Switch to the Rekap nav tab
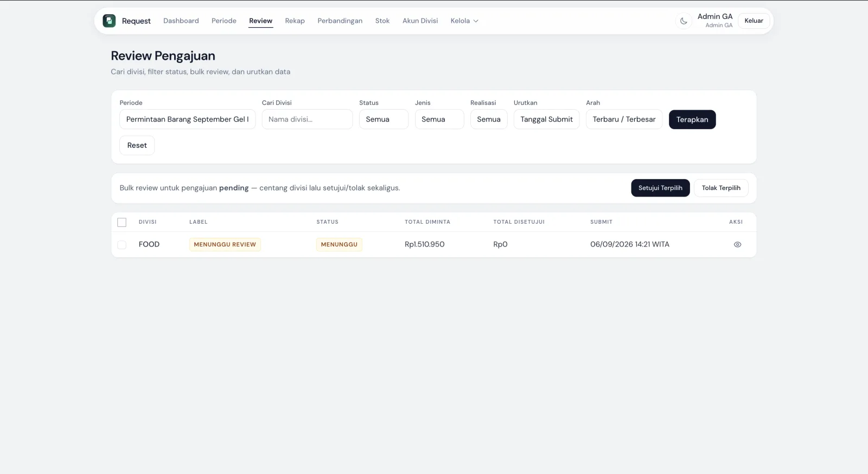The width and height of the screenshot is (868, 474). tap(295, 21)
